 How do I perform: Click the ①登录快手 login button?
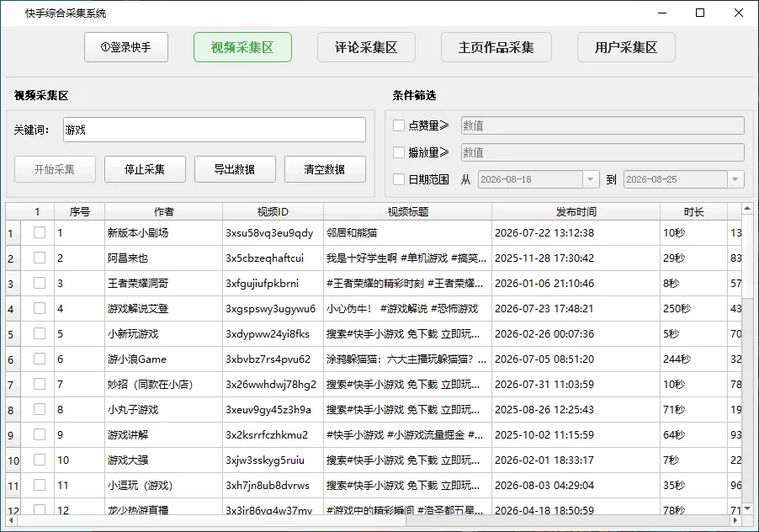pyautogui.click(x=126, y=47)
